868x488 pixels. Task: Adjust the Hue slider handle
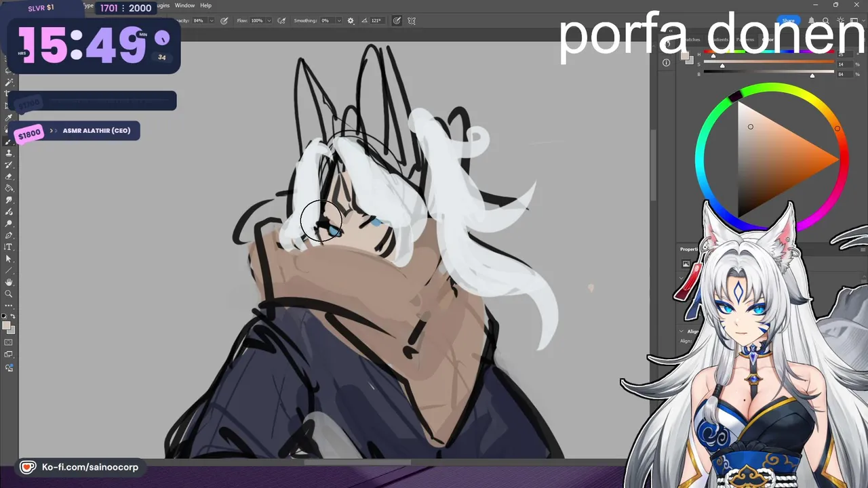coord(713,57)
